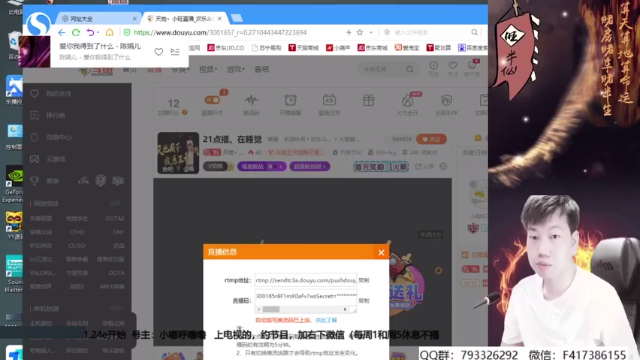
Task: Switch to the 天地 小旺直播 browser tab
Action: click(x=184, y=19)
